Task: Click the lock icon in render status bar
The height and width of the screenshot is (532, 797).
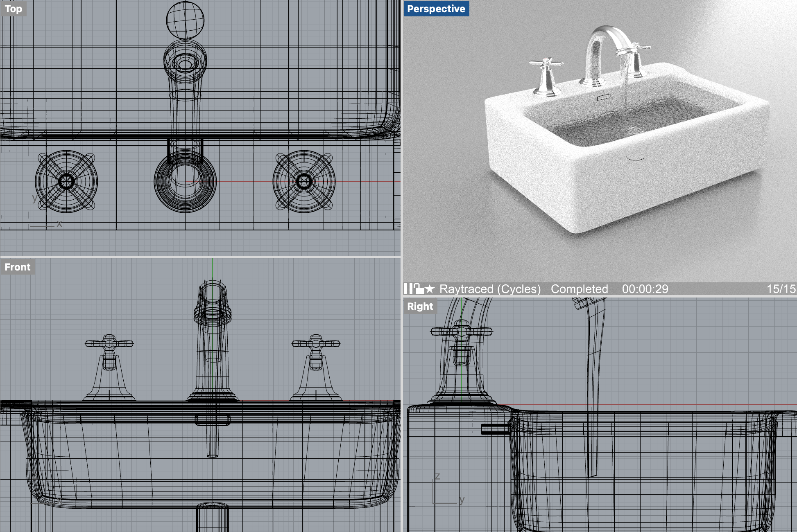Action: [x=418, y=289]
